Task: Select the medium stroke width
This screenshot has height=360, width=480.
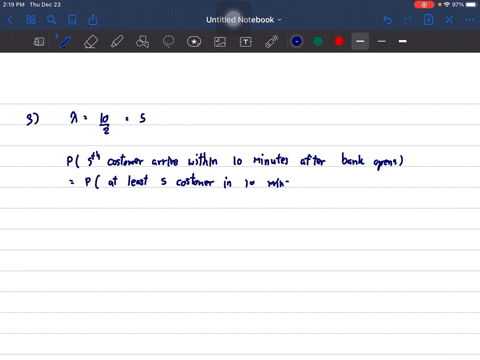Action: [x=382, y=41]
